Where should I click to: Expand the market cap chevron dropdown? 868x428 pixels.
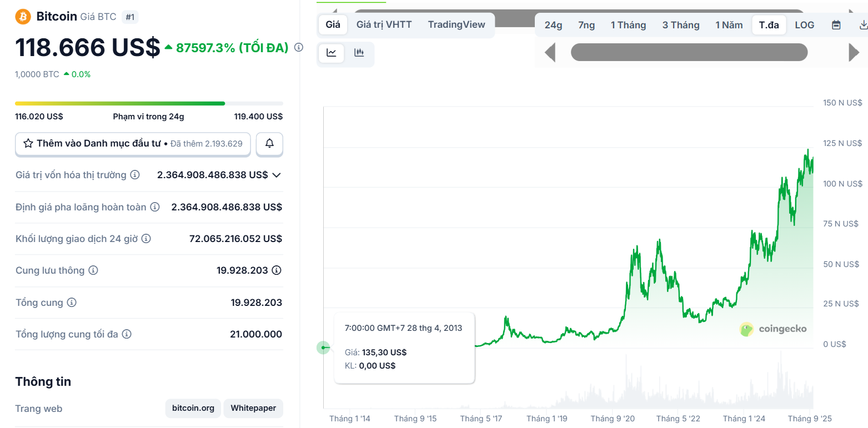(x=277, y=175)
